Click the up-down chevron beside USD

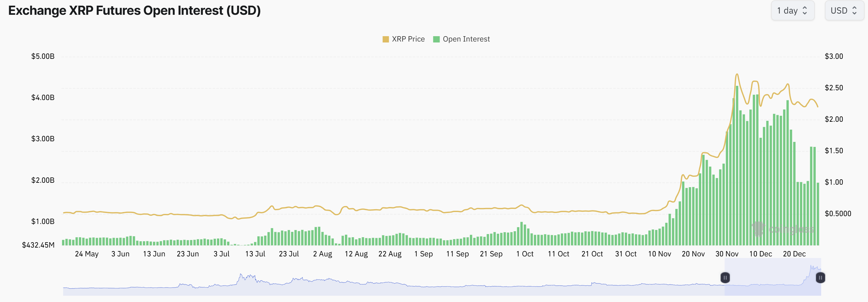click(x=854, y=10)
